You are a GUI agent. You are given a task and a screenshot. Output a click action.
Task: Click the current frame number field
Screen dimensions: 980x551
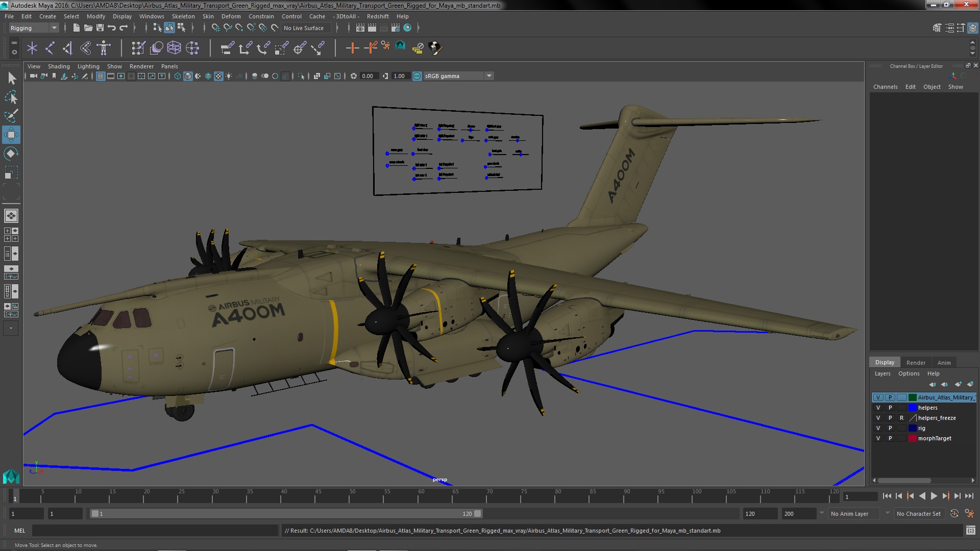(860, 496)
